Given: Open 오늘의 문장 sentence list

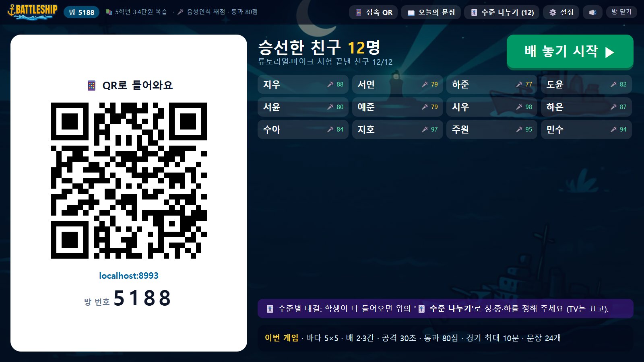Looking at the screenshot, I should click(431, 12).
